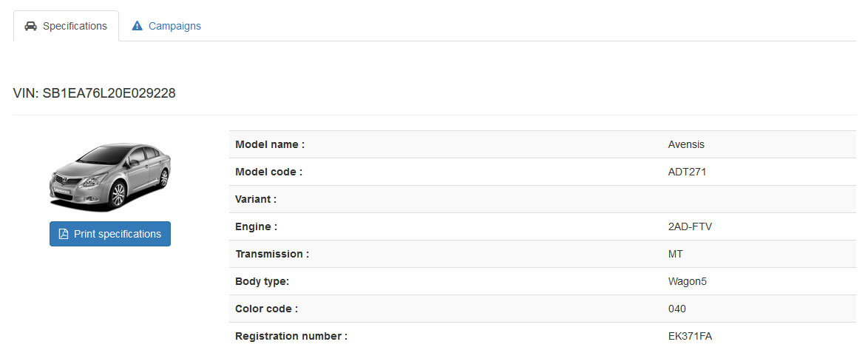Switch to the Specifications tab label
This screenshot has width=868, height=353.
click(75, 26)
